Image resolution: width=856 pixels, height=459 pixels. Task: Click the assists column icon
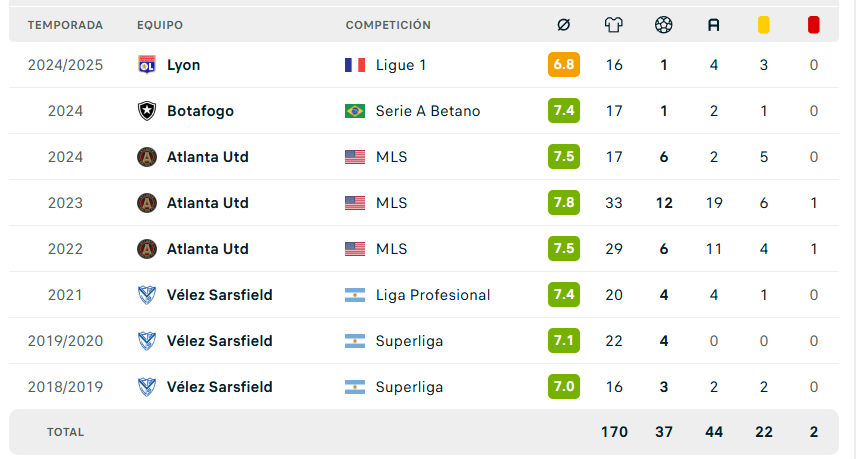714,25
